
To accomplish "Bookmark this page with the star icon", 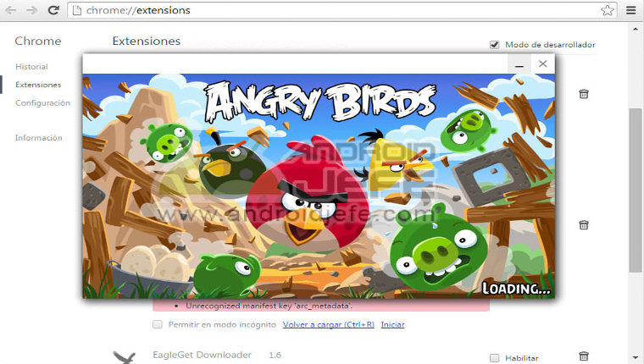I will pos(607,11).
